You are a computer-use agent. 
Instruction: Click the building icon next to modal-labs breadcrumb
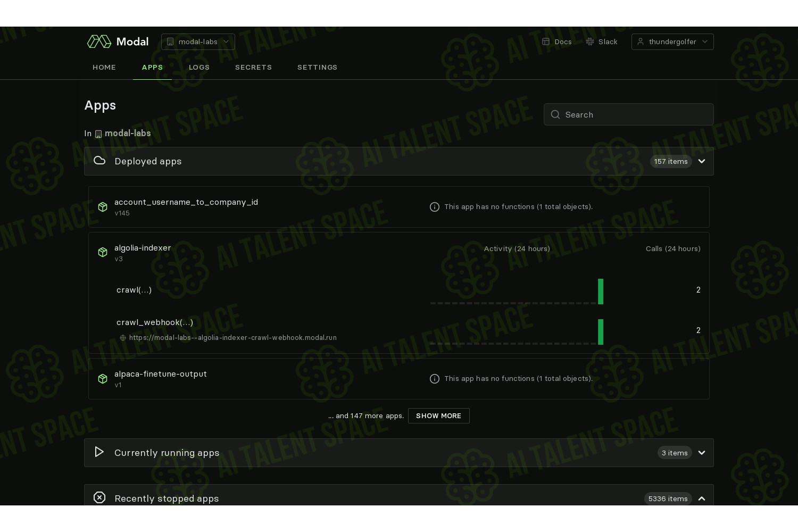(98, 134)
